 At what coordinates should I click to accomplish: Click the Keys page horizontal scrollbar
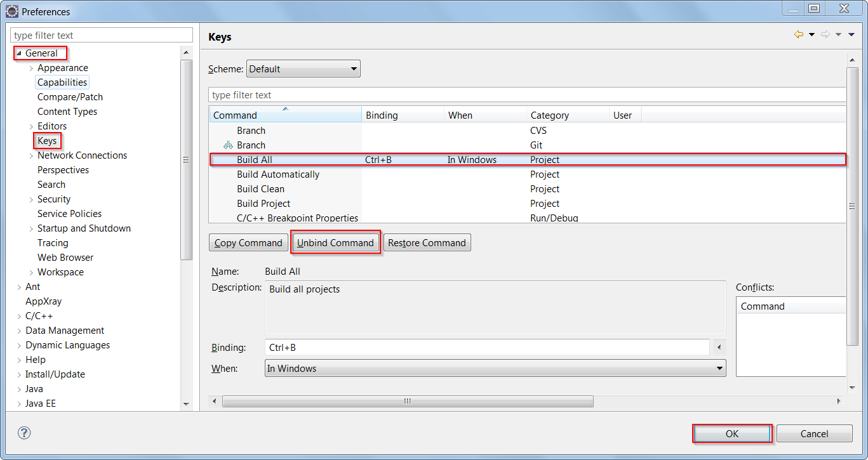(408, 401)
